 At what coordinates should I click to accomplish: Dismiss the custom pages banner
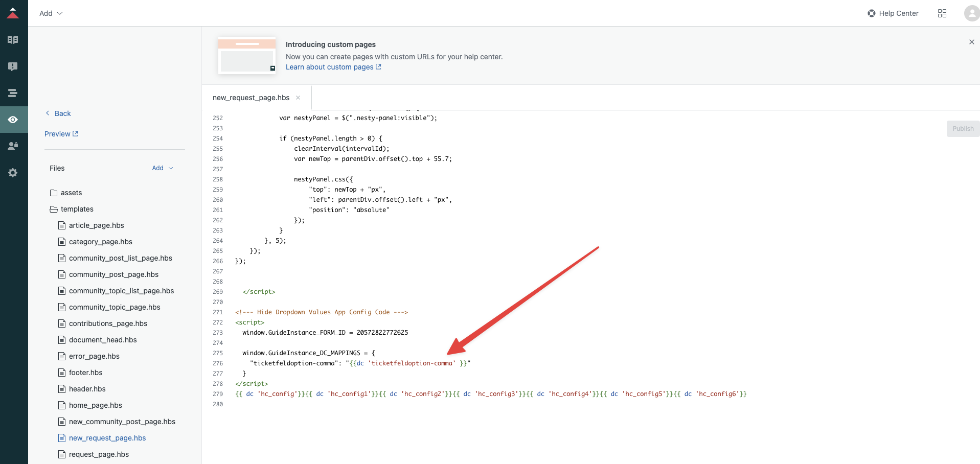click(972, 42)
